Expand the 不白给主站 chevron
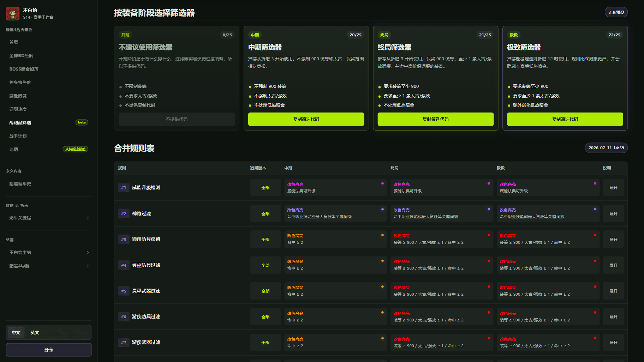The width and height of the screenshot is (644, 362). 88,253
